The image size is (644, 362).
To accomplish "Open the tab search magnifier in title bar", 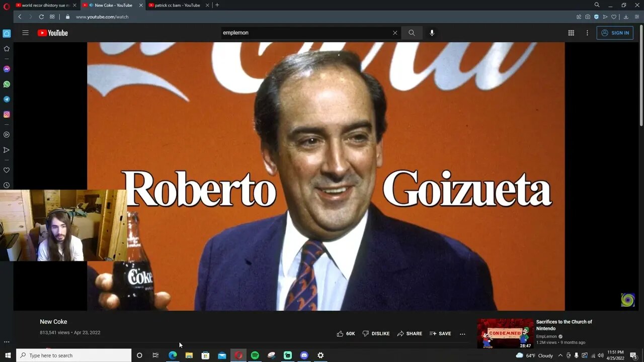I will point(597,5).
